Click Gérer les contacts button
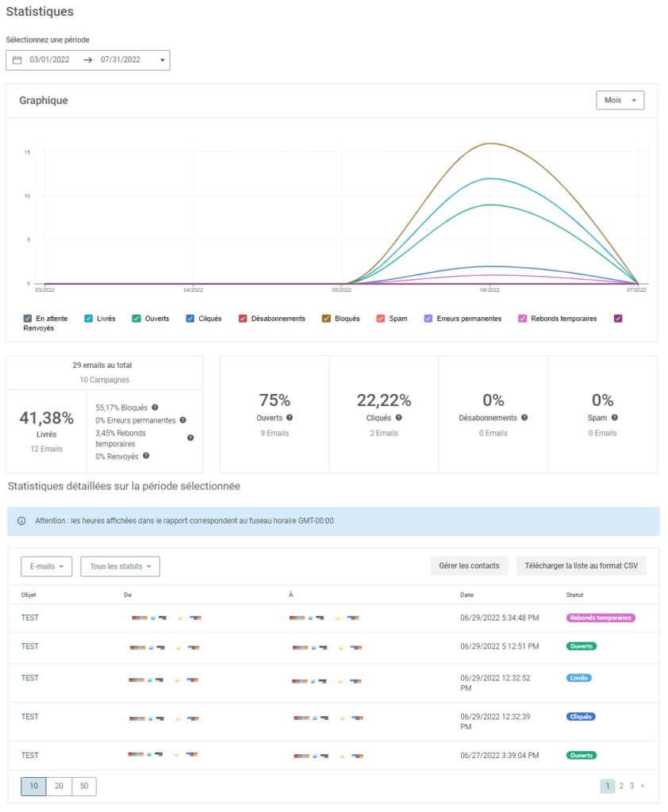Screen dimensions: 668x812 (x=469, y=566)
